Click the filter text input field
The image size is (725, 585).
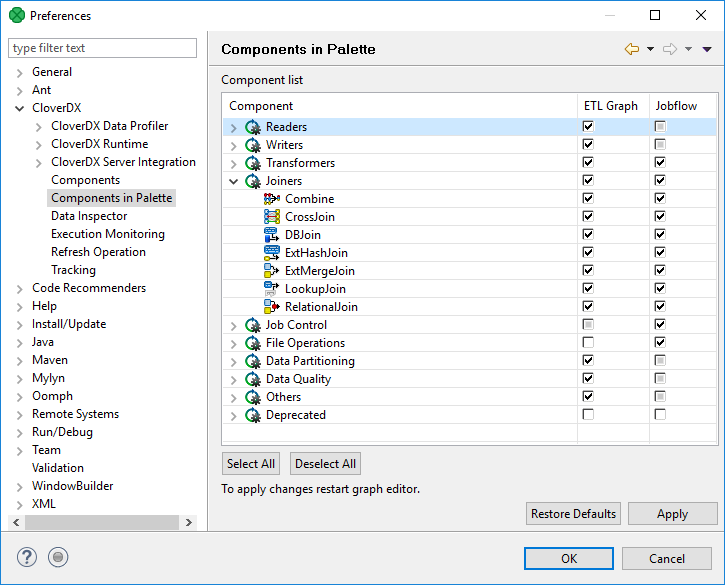[103, 48]
